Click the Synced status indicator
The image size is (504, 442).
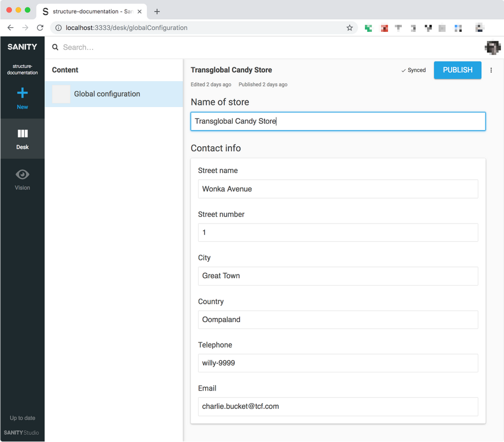pos(413,70)
